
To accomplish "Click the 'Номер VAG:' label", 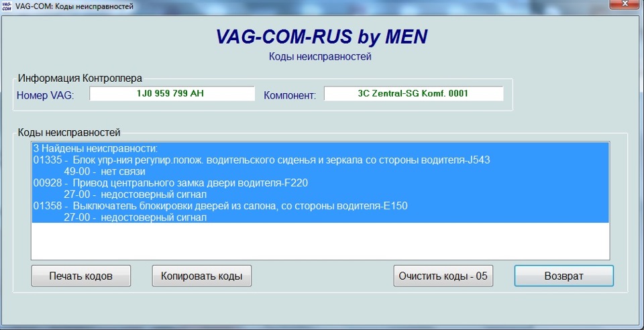I will [46, 96].
